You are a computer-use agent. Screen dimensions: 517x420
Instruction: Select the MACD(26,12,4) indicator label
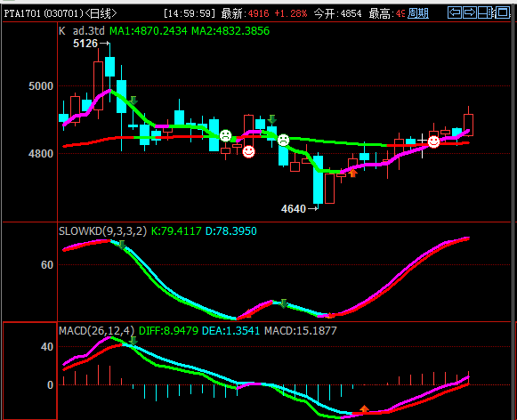[97, 330]
